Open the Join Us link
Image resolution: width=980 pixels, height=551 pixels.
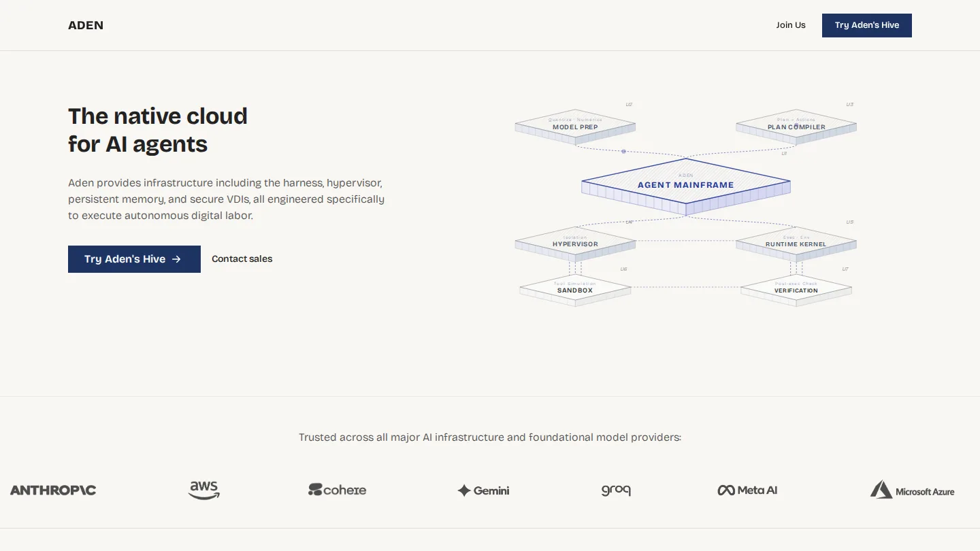(x=791, y=25)
